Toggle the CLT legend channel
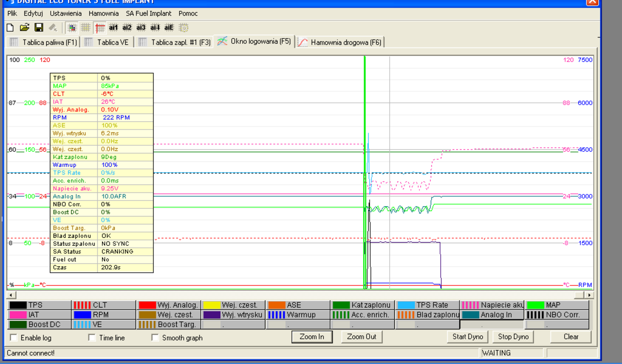The image size is (622, 364). point(104,305)
